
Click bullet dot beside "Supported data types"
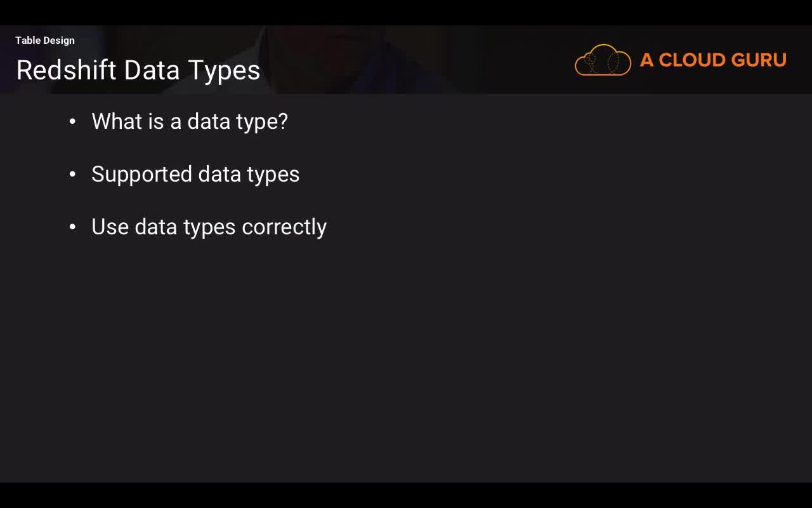pos(72,174)
